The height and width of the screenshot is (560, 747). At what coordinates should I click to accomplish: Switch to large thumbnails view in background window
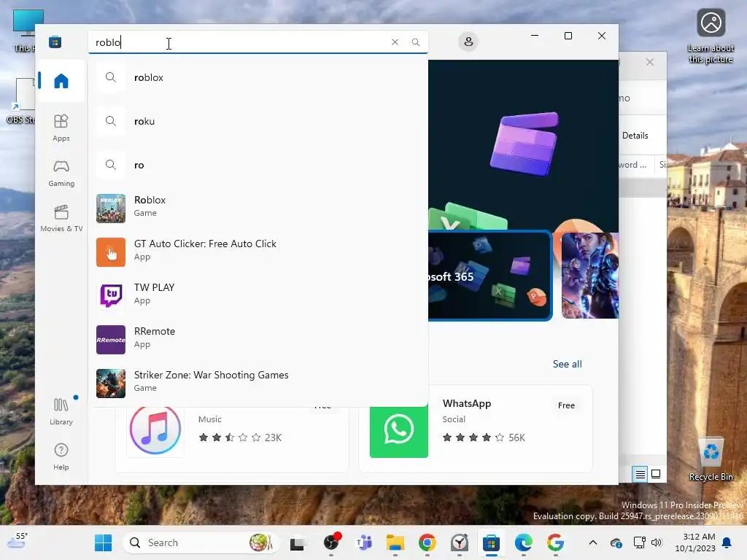click(x=656, y=474)
